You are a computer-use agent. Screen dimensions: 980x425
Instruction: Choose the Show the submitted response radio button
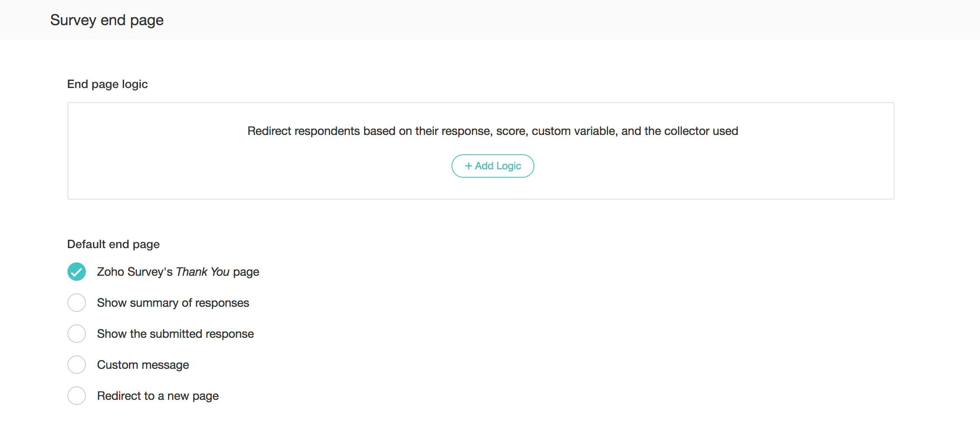click(x=77, y=334)
